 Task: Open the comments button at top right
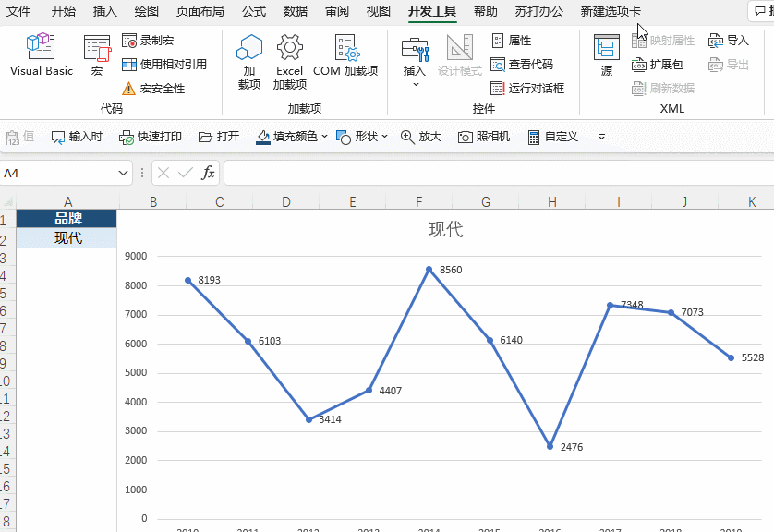[x=762, y=11]
